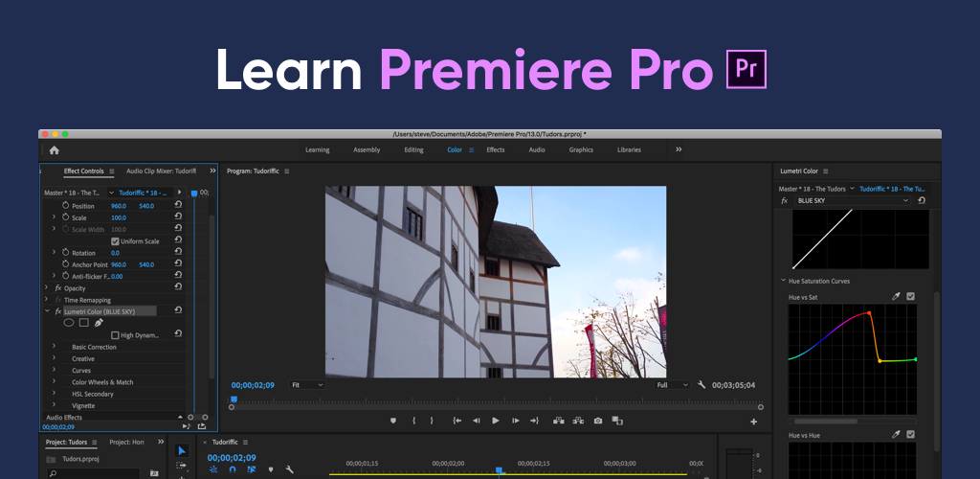Open the Audio Clip Mixer tab
The height and width of the screenshot is (479, 980).
pos(160,171)
